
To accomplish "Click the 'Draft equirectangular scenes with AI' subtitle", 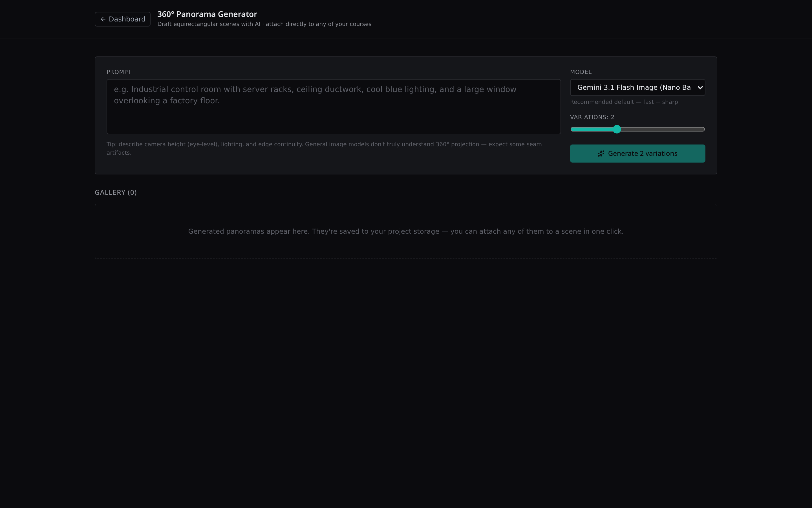I will point(264,24).
